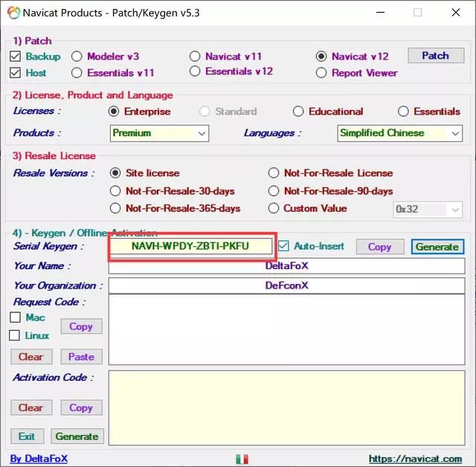Click inside the Request Code text area

click(286, 329)
